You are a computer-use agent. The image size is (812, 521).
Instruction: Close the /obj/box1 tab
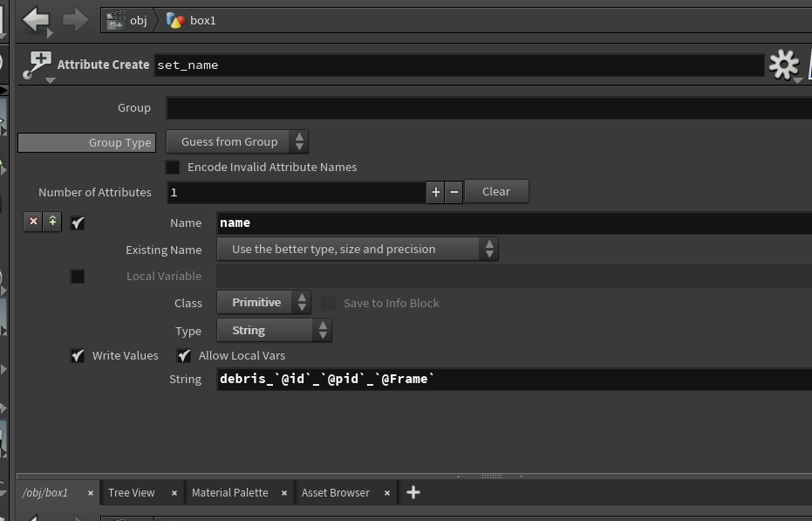pyautogui.click(x=90, y=493)
